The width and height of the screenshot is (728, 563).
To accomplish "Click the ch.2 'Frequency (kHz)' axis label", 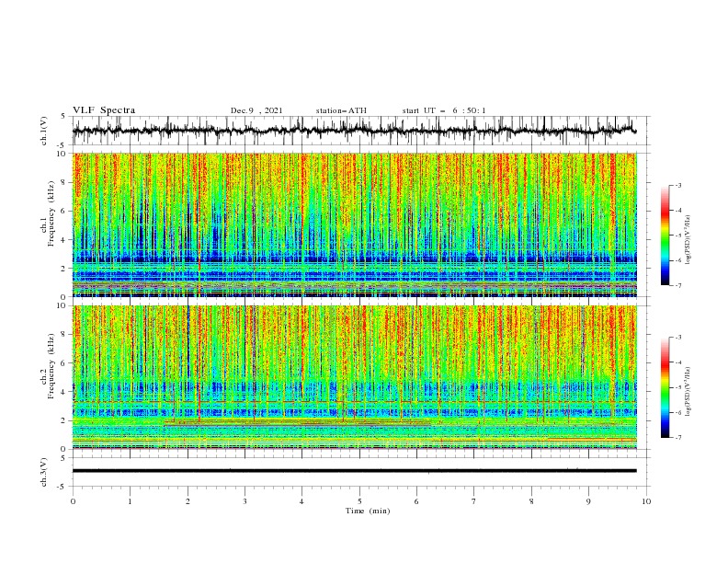I will pos(51,366).
